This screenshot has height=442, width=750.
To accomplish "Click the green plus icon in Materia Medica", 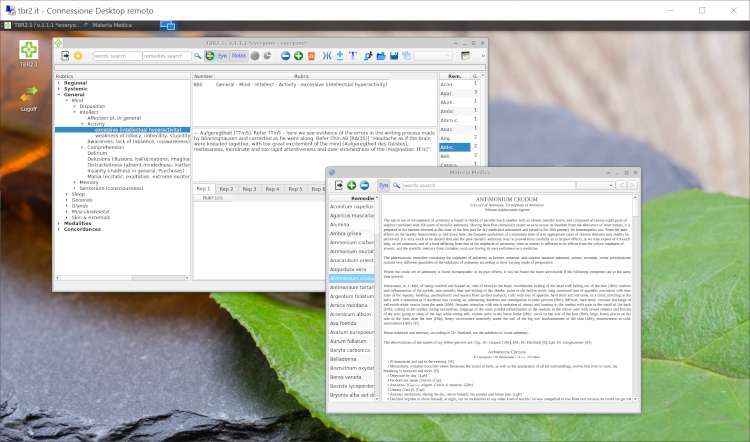I will [x=352, y=185].
